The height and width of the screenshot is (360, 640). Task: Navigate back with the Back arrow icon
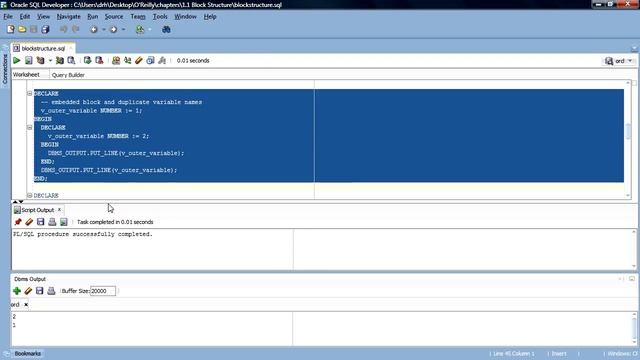point(93,29)
